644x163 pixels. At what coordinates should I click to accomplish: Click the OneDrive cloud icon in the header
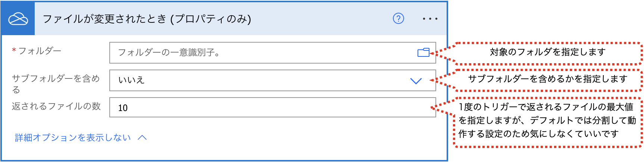(x=18, y=19)
